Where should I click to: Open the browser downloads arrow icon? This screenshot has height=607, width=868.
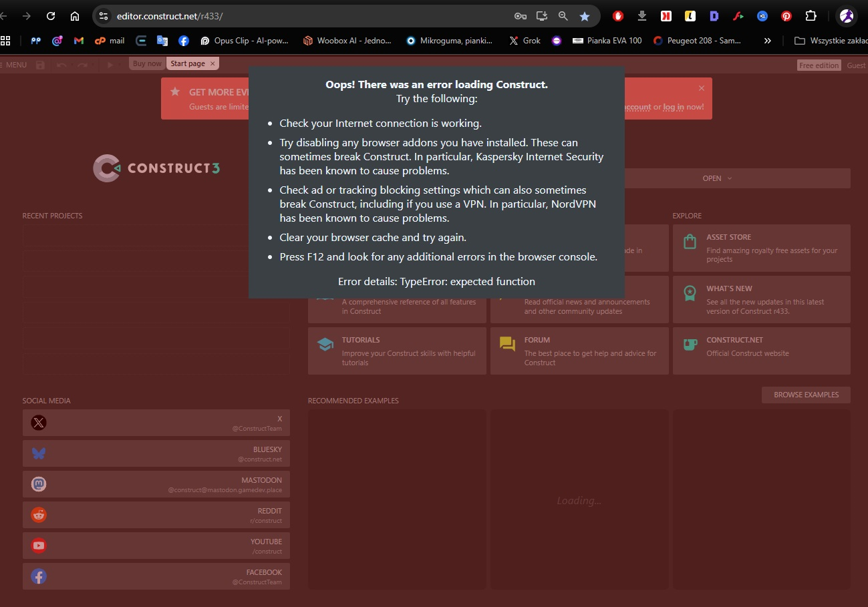(x=642, y=16)
